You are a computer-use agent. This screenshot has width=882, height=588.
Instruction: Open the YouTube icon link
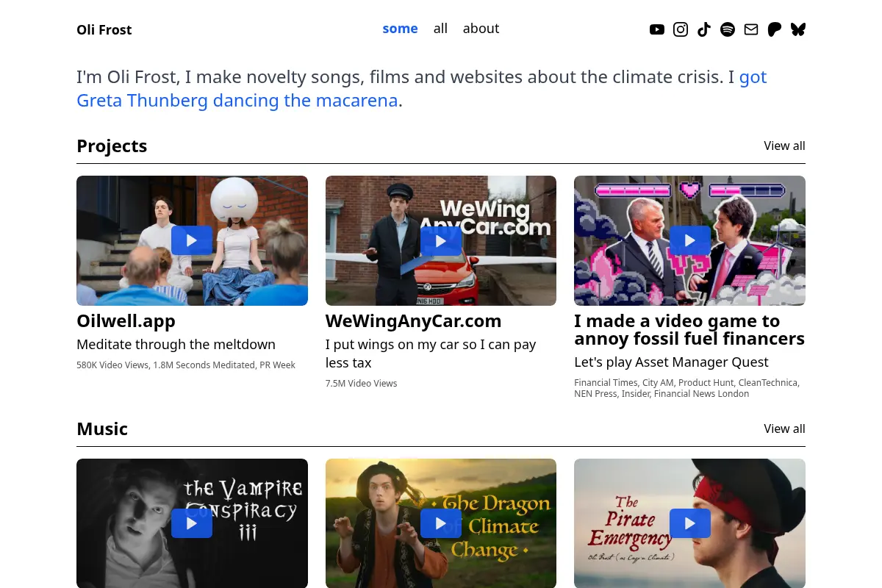tap(657, 29)
